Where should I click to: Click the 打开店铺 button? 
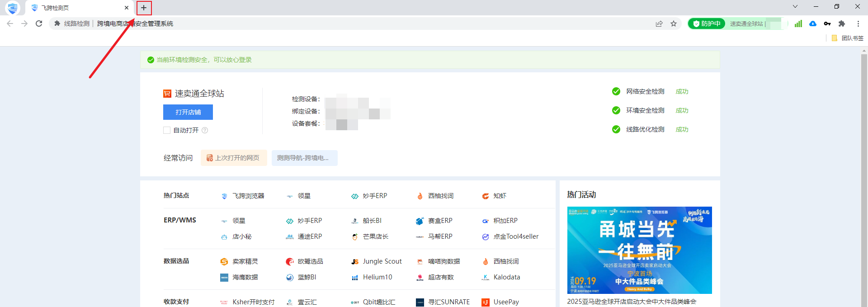click(x=188, y=112)
